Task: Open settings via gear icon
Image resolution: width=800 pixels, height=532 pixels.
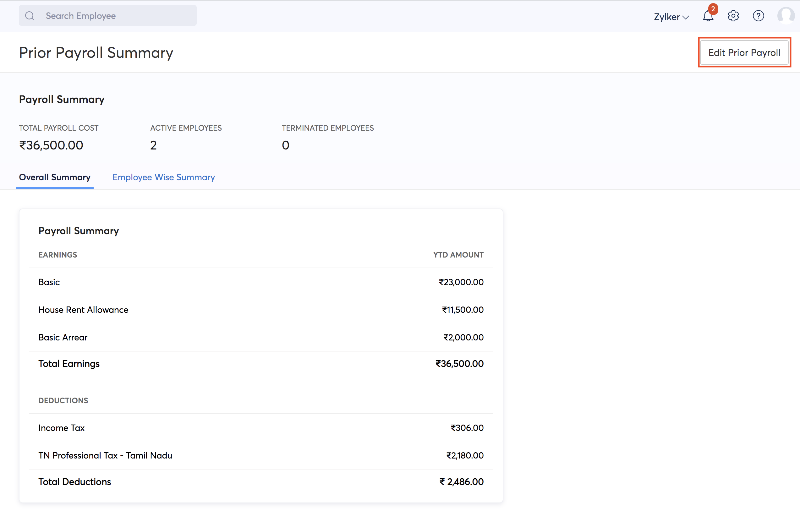Action: tap(733, 16)
